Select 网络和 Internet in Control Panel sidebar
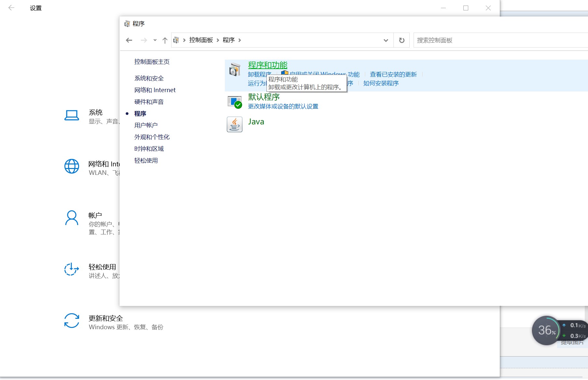Screen dimensions: 588x380 [x=155, y=90]
